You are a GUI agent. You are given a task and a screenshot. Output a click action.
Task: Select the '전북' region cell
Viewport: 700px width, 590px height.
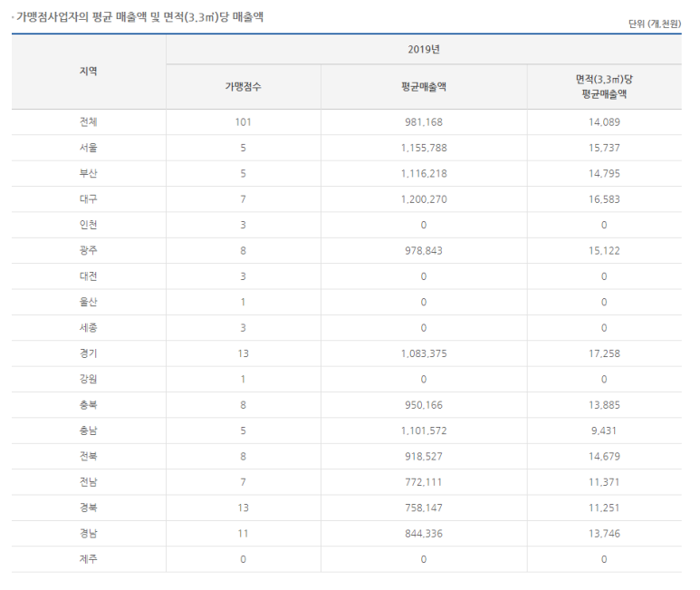pos(89,457)
